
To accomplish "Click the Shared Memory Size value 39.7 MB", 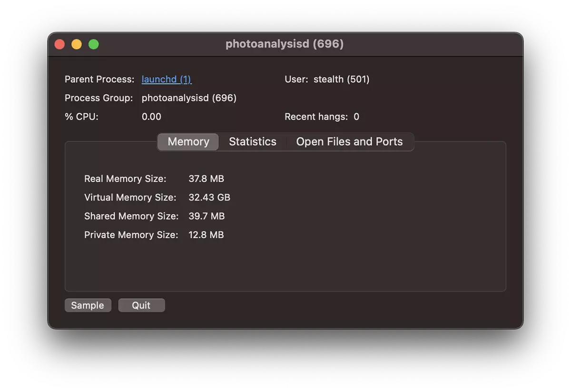I will [207, 216].
